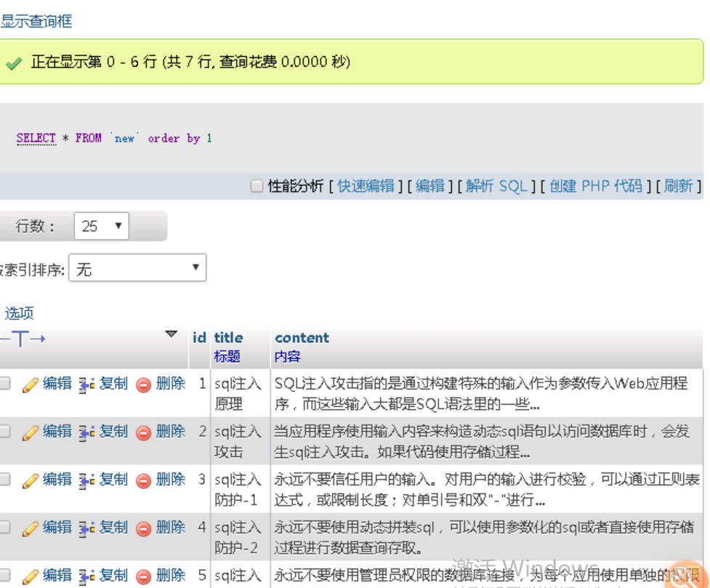Click the 删除 delete link for row 5
The image size is (710, 588).
[x=171, y=576]
